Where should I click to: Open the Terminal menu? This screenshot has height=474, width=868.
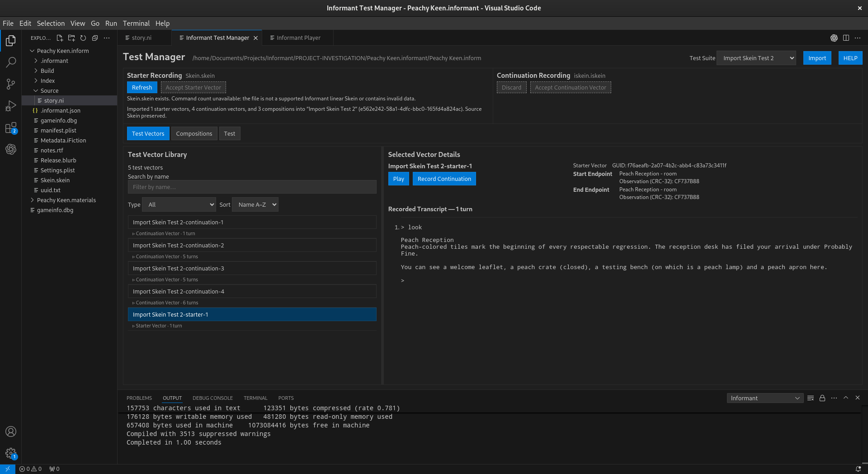coord(136,24)
